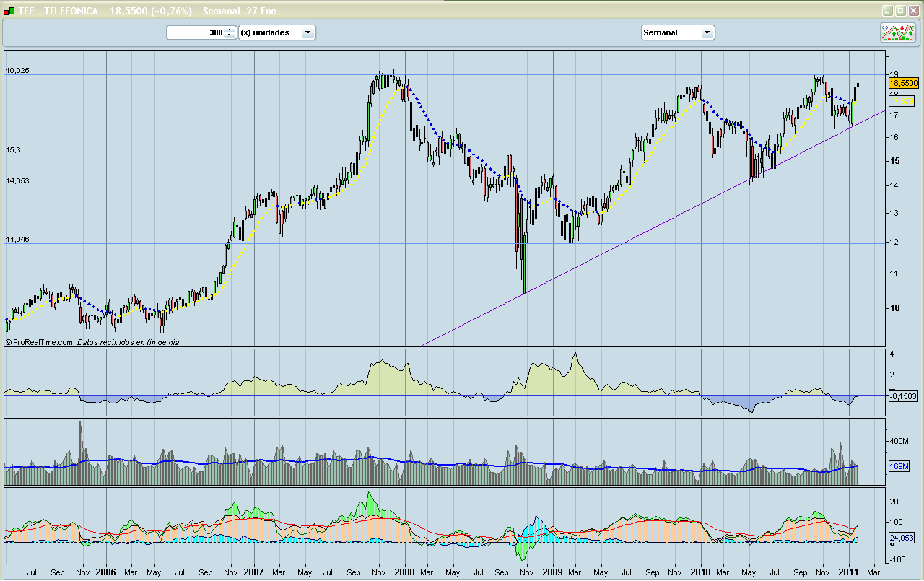Screen dimensions: 924x581
Task: Close the TEF - TELEFONICA chart window
Action: (x=912, y=11)
